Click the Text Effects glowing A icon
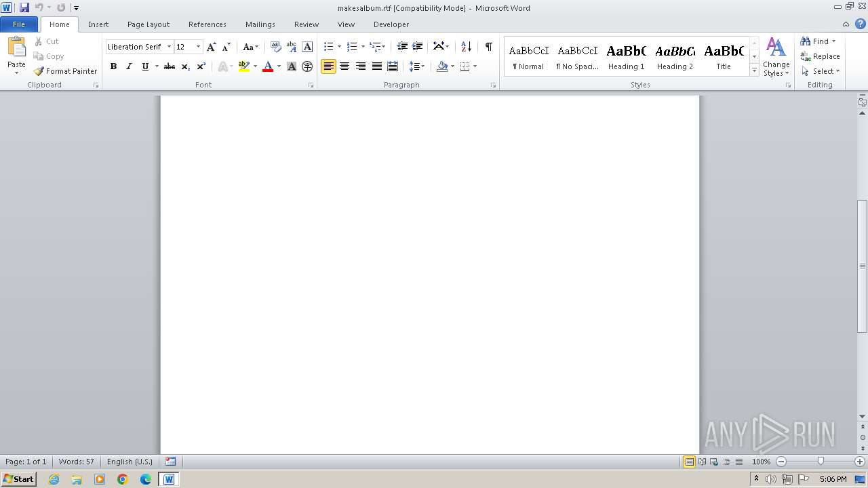Screen dimensions: 868x488 click(222, 66)
